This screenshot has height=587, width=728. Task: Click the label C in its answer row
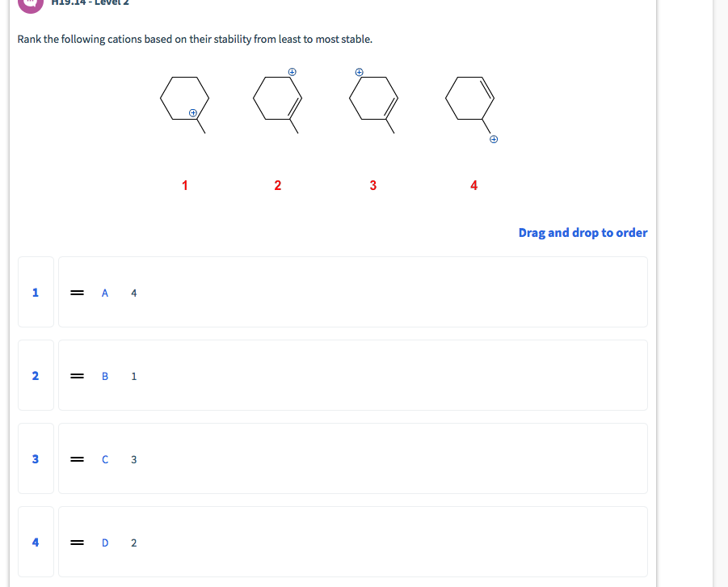(x=104, y=459)
